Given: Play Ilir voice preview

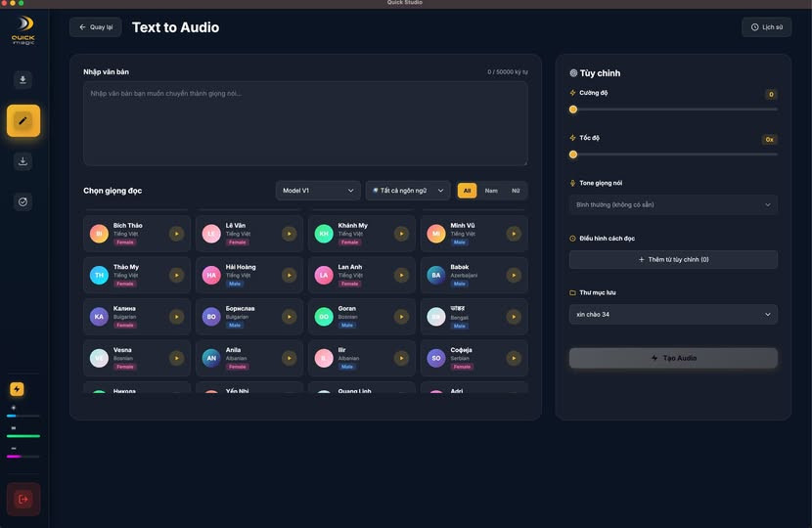Looking at the screenshot, I should click(401, 358).
